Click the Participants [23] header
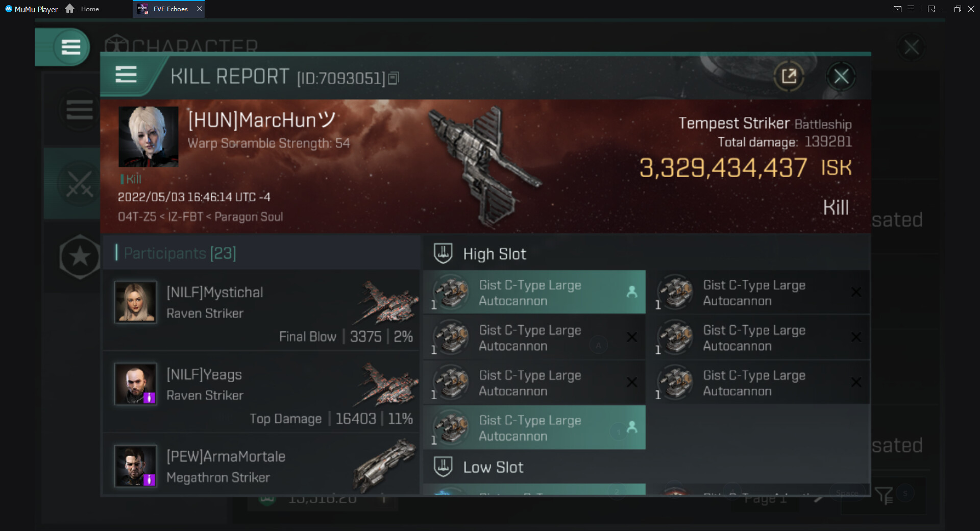The image size is (980, 531). [179, 253]
